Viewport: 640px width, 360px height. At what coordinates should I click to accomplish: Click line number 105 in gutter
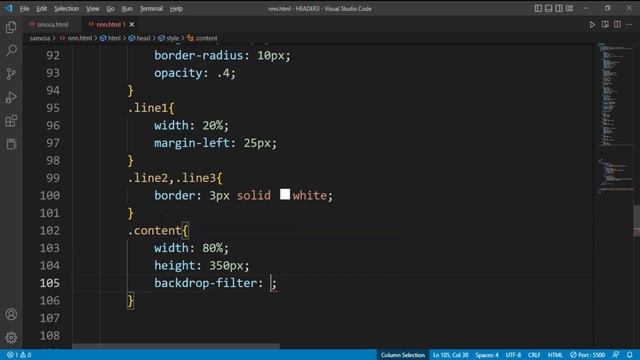(50, 283)
